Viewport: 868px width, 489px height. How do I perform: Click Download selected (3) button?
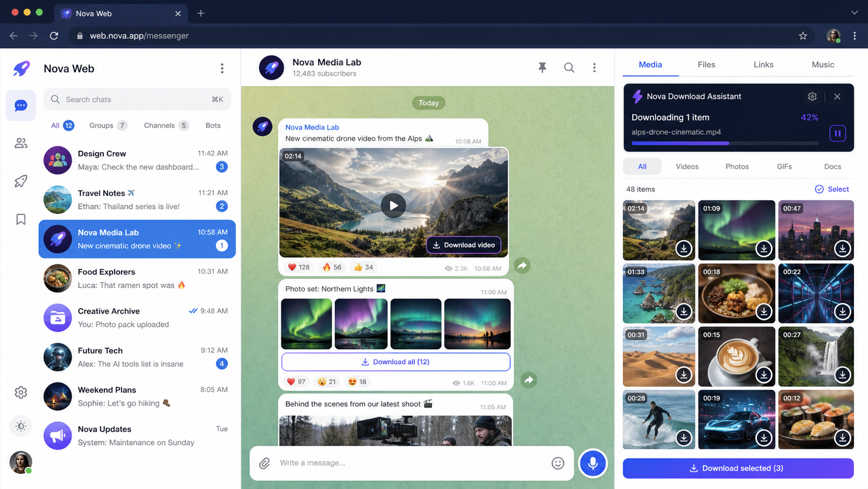(x=738, y=468)
